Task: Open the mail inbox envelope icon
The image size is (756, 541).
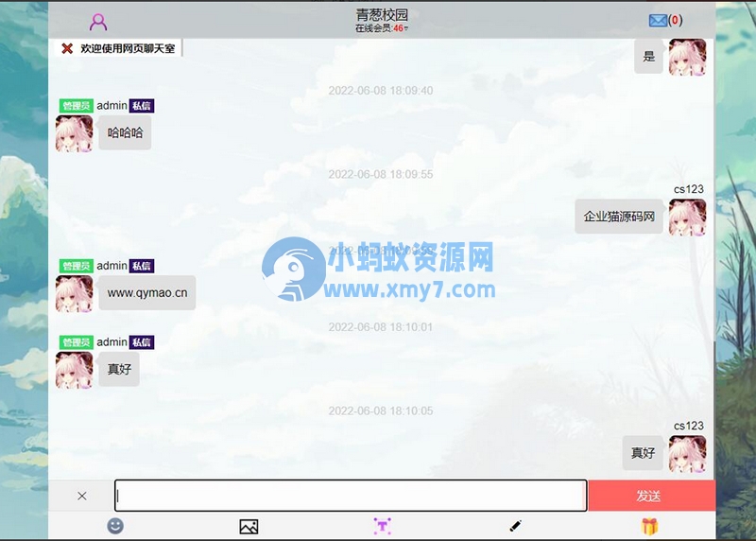Action: point(658,20)
